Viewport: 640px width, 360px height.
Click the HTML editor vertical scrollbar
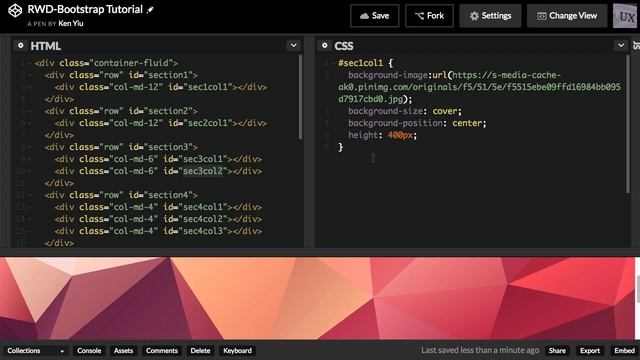point(301,98)
